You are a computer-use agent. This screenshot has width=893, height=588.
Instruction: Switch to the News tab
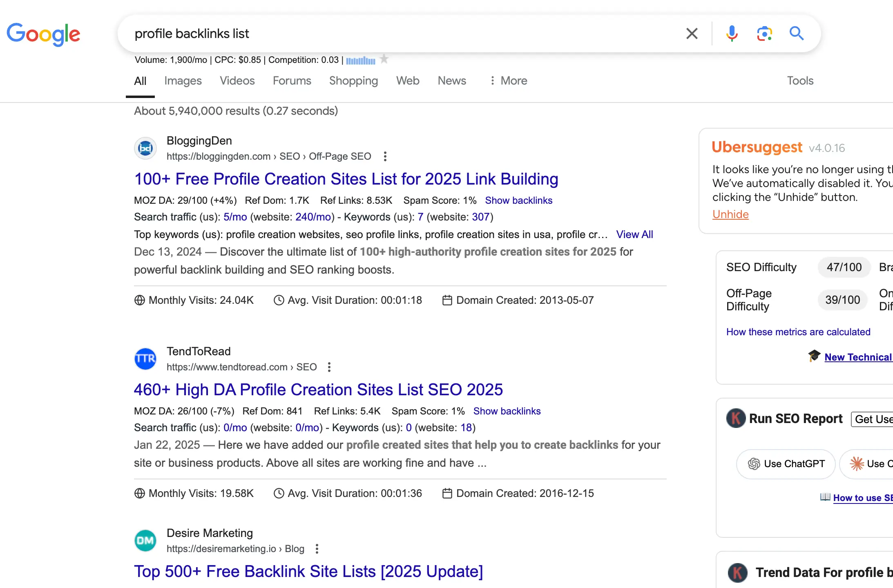pos(452,81)
